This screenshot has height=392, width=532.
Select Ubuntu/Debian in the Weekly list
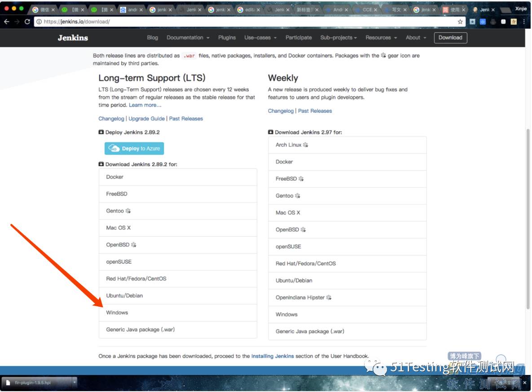click(x=347, y=281)
